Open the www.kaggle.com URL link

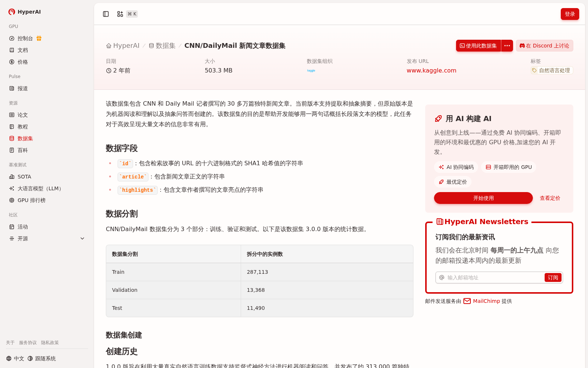click(431, 70)
